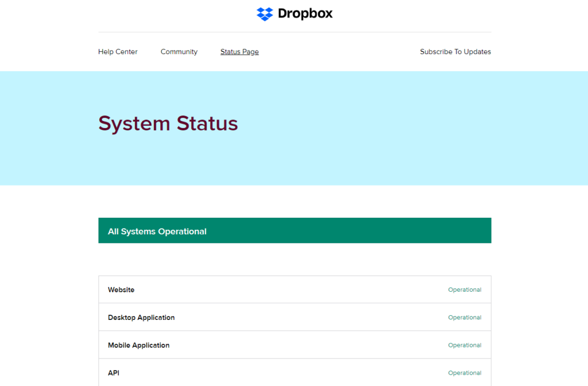
Task: Click the System Status heading
Action: (x=168, y=123)
